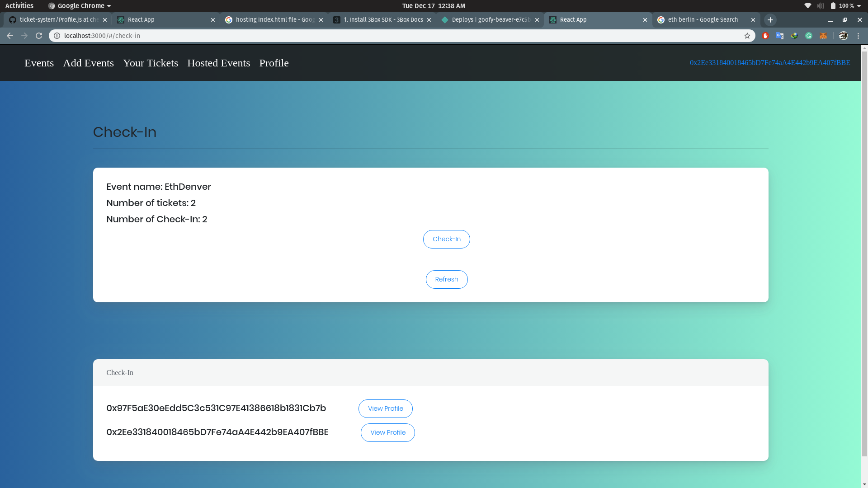Screen dimensions: 868x488
Task: Click the AdBlock stop-hand extension icon
Action: click(765, 36)
